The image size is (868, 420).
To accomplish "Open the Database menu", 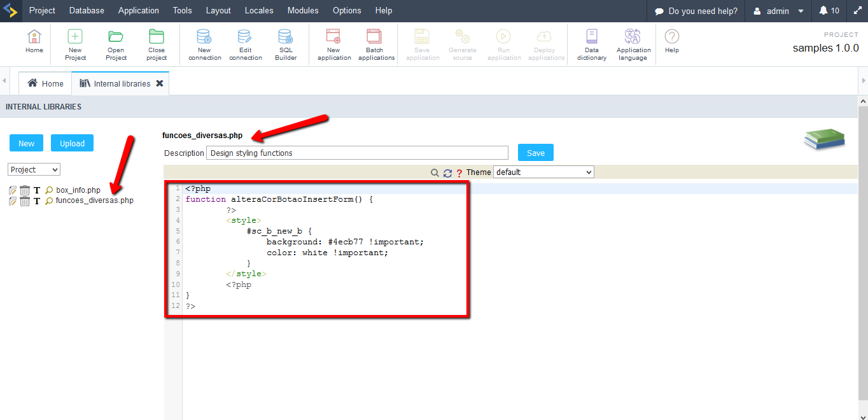I will (x=87, y=11).
